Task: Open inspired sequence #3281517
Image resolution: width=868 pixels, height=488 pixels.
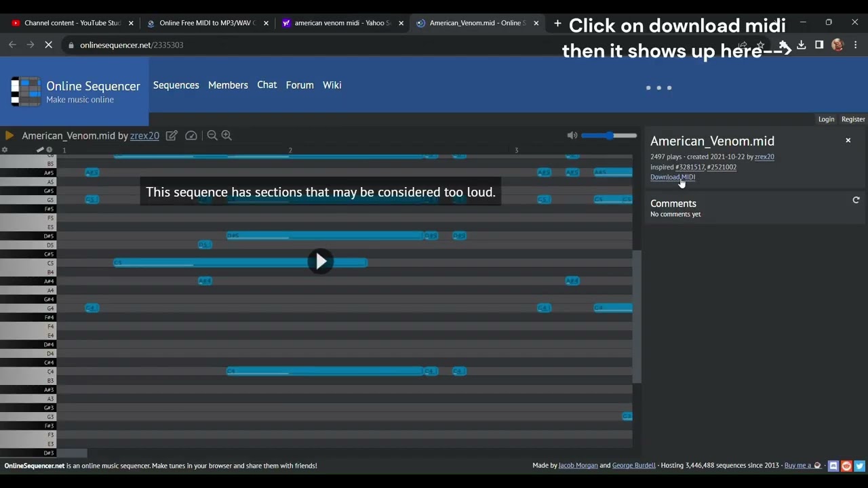Action: pos(690,167)
